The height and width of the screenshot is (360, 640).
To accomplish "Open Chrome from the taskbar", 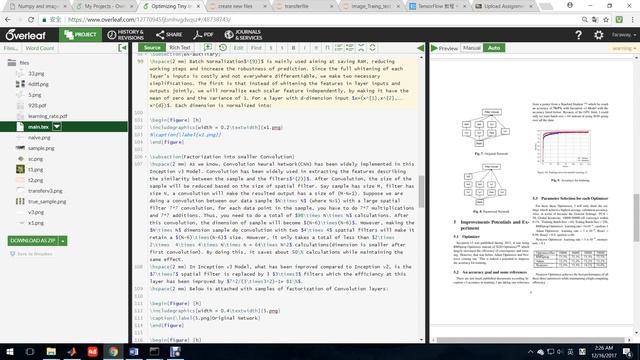I will coord(113,352).
